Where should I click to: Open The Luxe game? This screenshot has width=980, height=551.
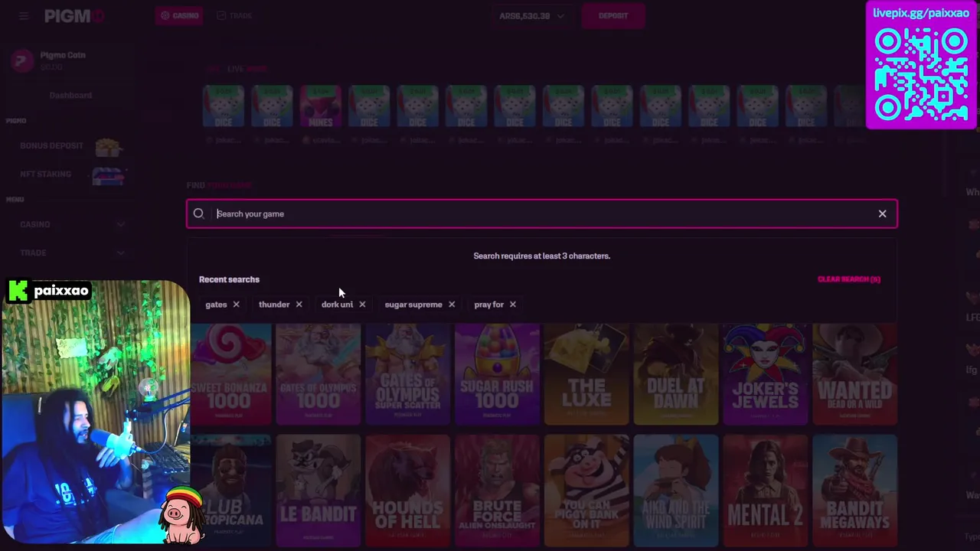(x=586, y=374)
